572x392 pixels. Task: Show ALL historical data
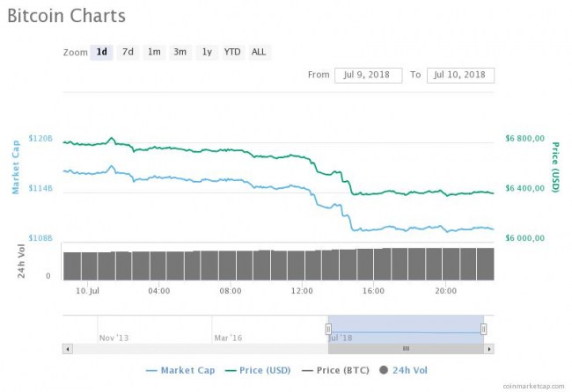pos(259,52)
